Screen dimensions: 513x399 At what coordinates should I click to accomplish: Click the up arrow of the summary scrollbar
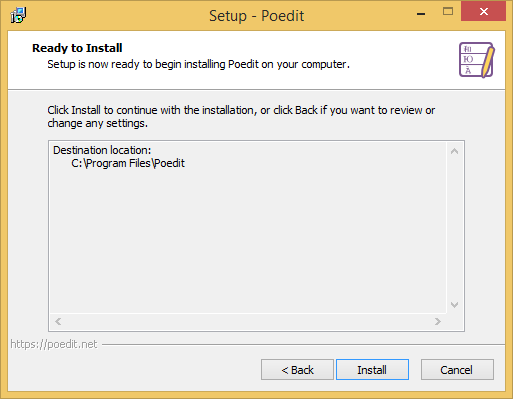454,151
